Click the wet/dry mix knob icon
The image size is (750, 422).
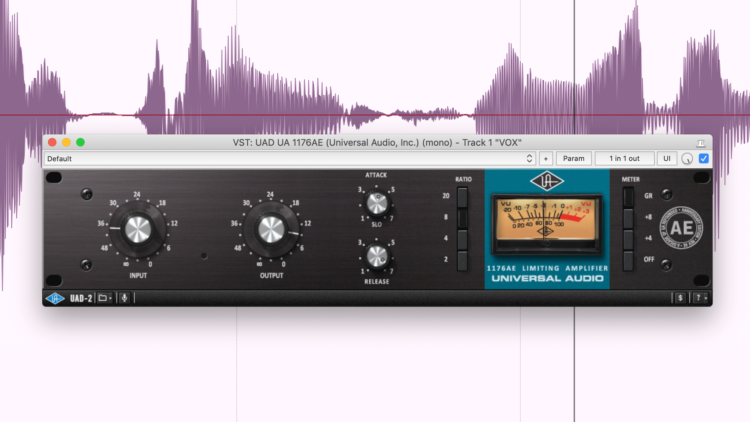[687, 159]
